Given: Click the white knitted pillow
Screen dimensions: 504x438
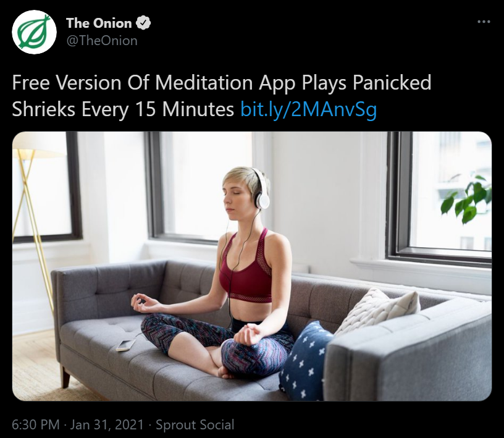Looking at the screenshot, I should pyautogui.click(x=376, y=311).
